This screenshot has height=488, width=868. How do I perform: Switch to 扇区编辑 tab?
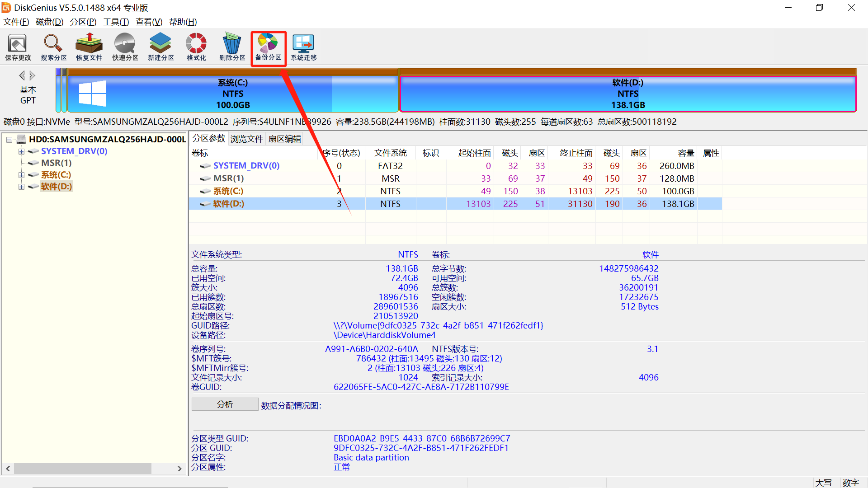pos(284,139)
